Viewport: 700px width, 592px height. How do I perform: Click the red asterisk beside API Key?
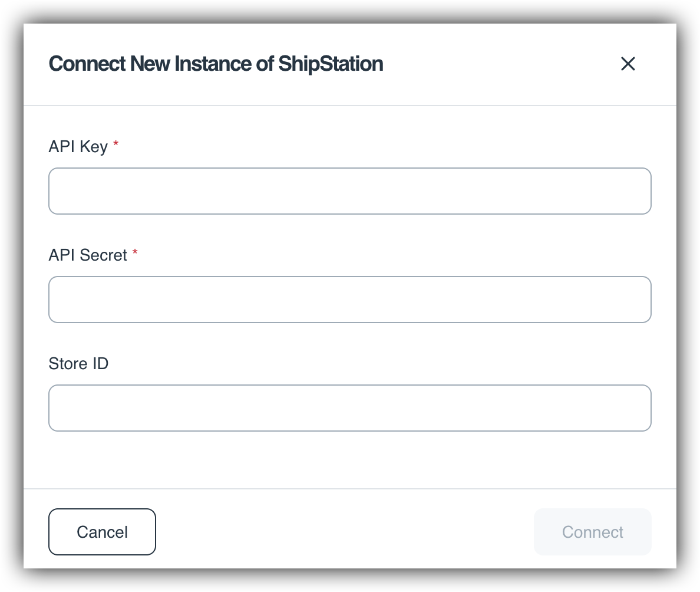[115, 143]
